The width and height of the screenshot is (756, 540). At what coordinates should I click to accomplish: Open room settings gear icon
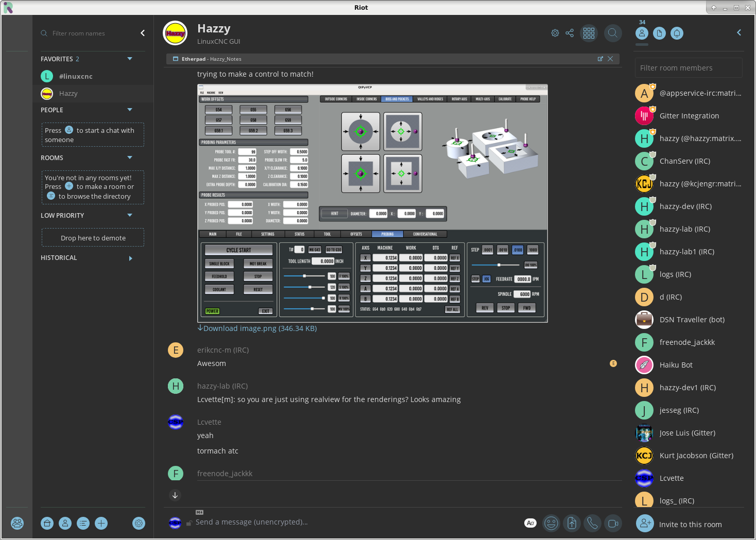pos(555,33)
